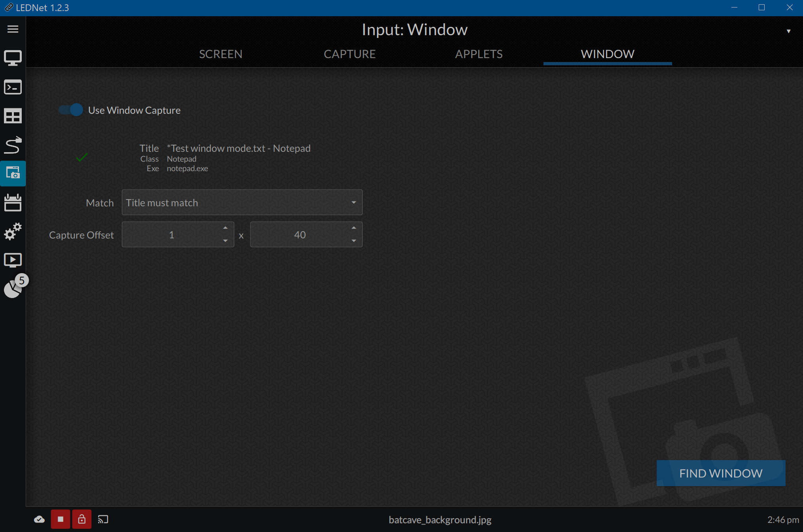Click the lock icon in the status bar
This screenshot has width=803, height=532.
[81, 519]
